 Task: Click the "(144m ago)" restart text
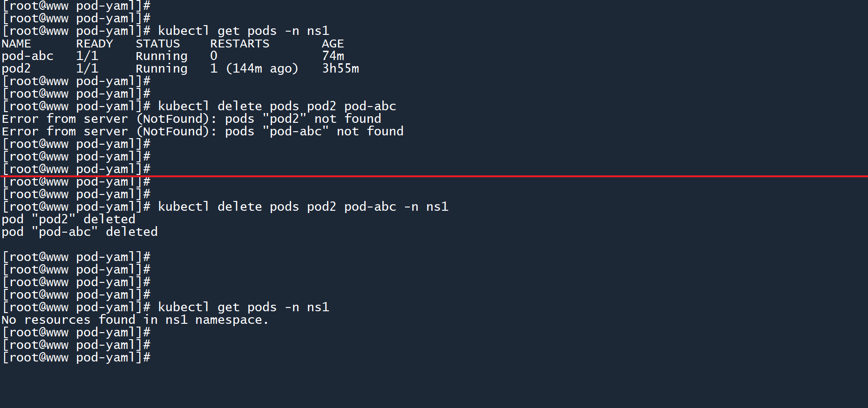pos(262,69)
